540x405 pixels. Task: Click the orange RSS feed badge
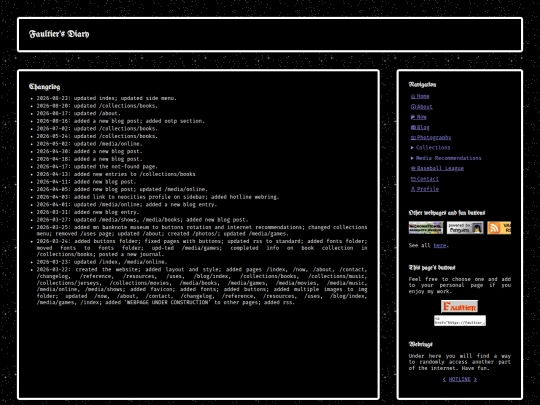tap(499, 228)
